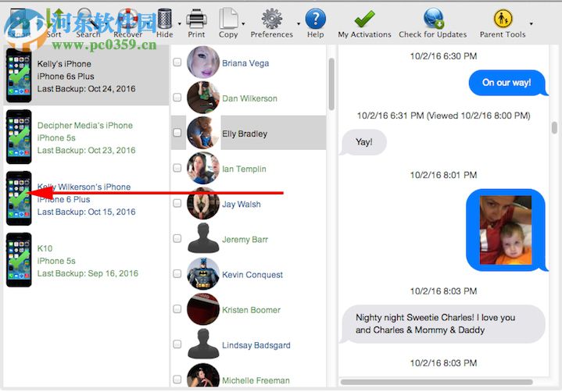562x392 pixels.
Task: Click Jeremy Barr's silhouette avatar
Action: tap(203, 238)
